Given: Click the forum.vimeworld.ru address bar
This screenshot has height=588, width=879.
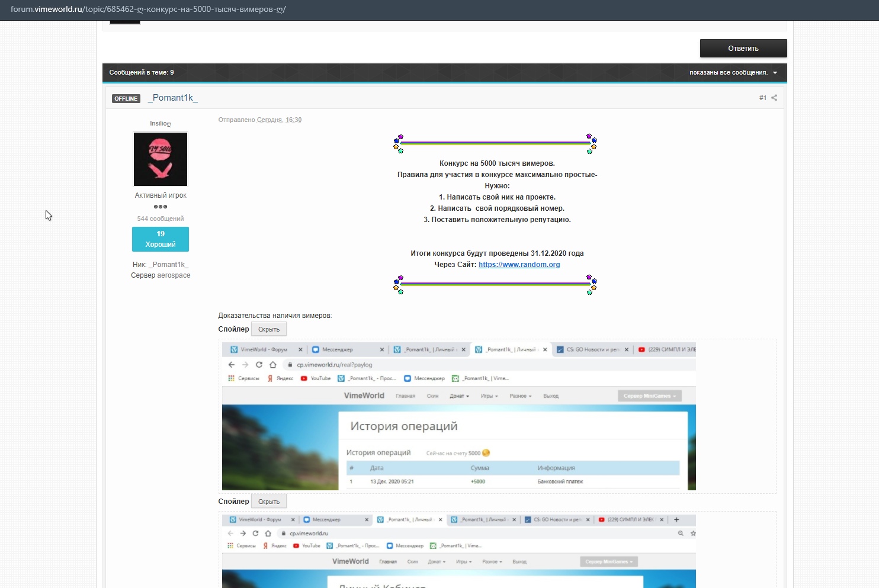Looking at the screenshot, I should tap(148, 9).
